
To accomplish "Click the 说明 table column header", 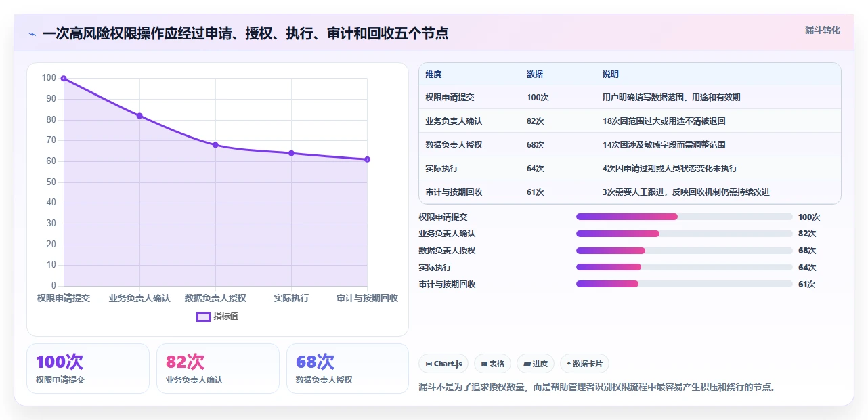I will point(611,75).
